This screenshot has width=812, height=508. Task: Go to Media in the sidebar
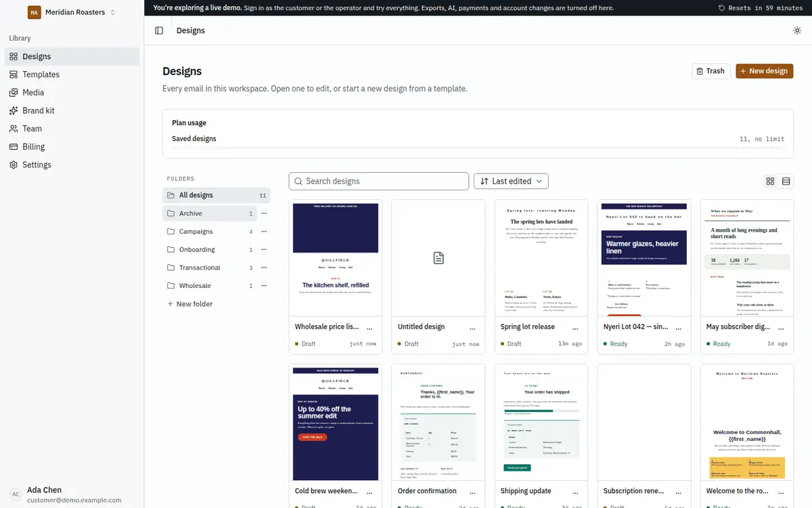[72, 93]
